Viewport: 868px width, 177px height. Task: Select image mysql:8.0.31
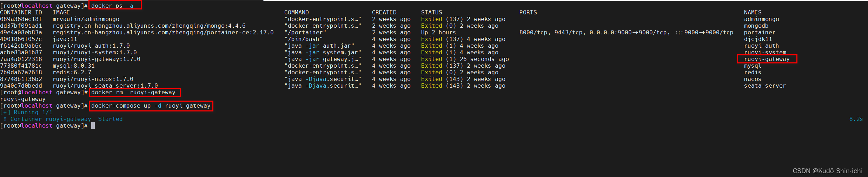click(74, 66)
